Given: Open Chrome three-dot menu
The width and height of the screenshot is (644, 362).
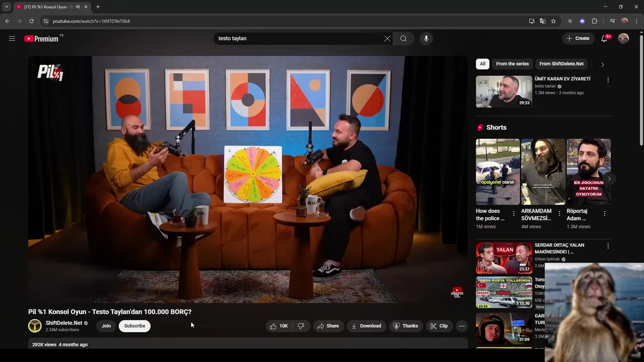Looking at the screenshot, I should pos(636,21).
